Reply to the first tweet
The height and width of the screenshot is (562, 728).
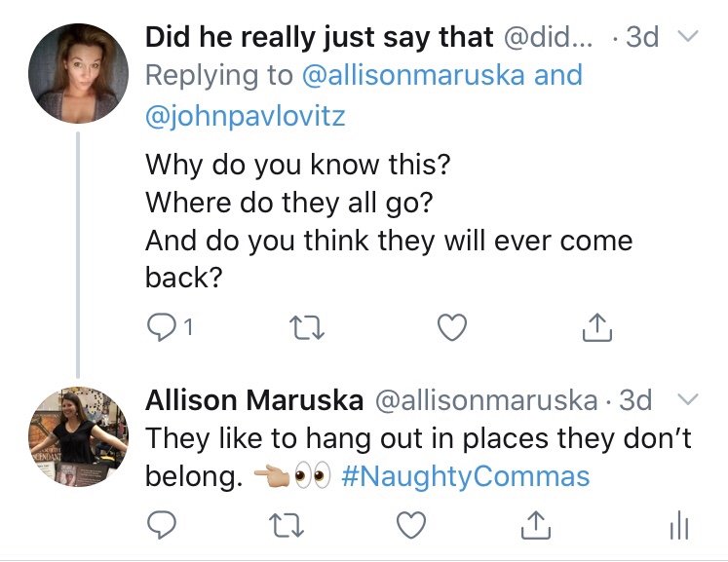click(x=159, y=329)
